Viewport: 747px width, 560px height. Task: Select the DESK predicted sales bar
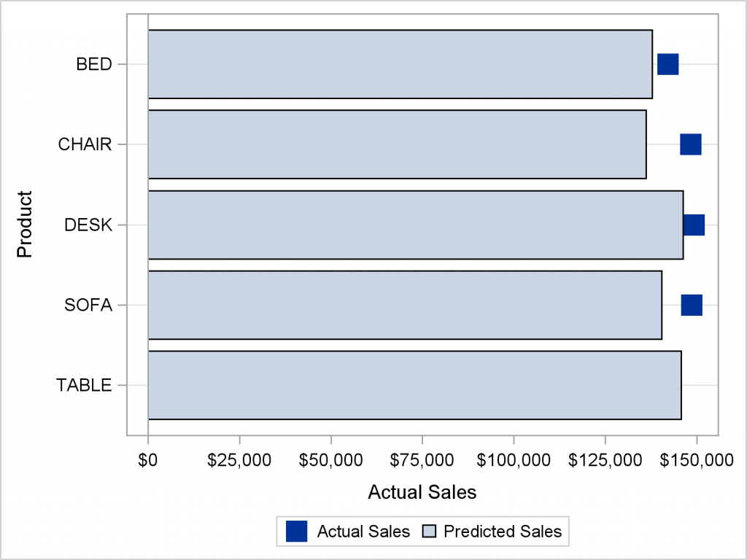click(x=415, y=225)
